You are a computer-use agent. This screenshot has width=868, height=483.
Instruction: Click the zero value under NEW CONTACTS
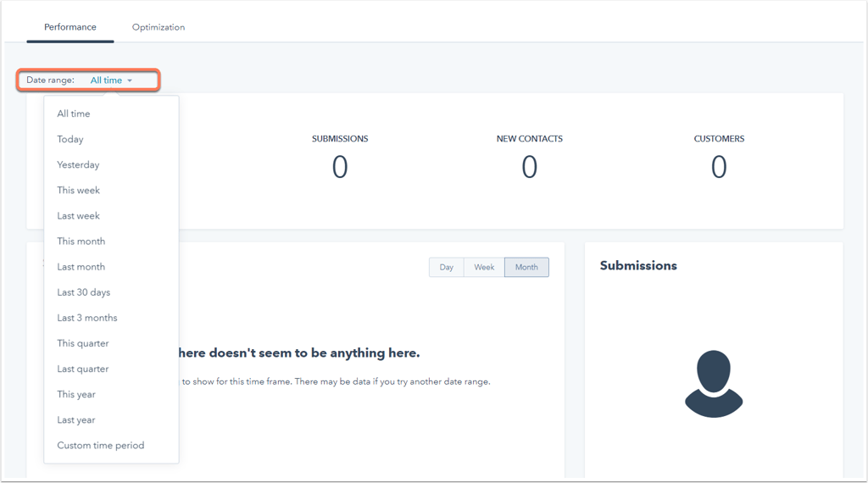point(529,167)
